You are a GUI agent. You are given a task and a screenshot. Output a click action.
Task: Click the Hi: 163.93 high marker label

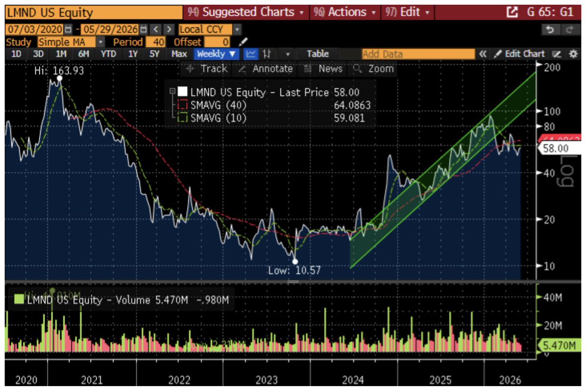[x=59, y=70]
